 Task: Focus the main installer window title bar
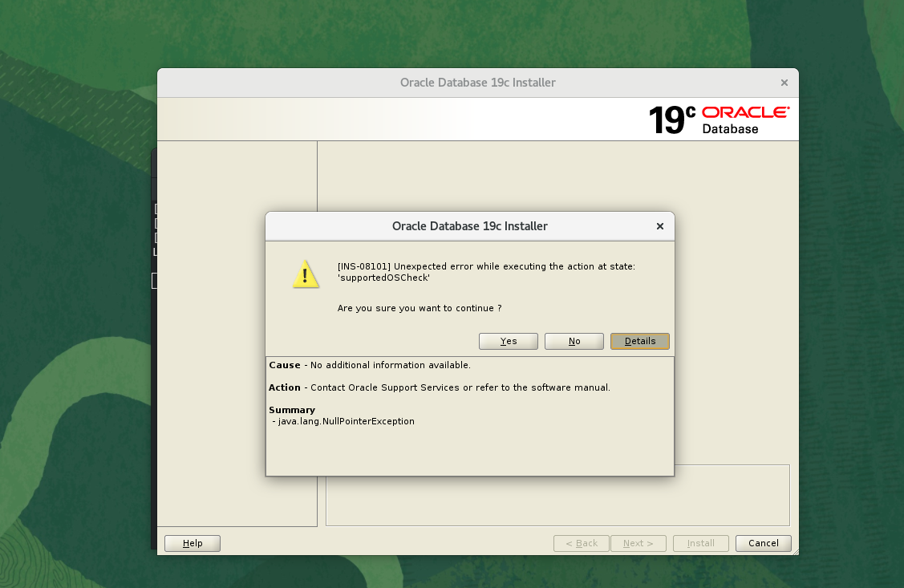(x=477, y=83)
